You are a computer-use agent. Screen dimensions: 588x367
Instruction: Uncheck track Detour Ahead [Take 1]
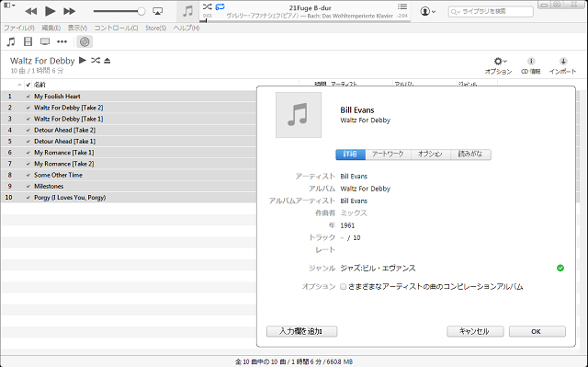pos(28,142)
